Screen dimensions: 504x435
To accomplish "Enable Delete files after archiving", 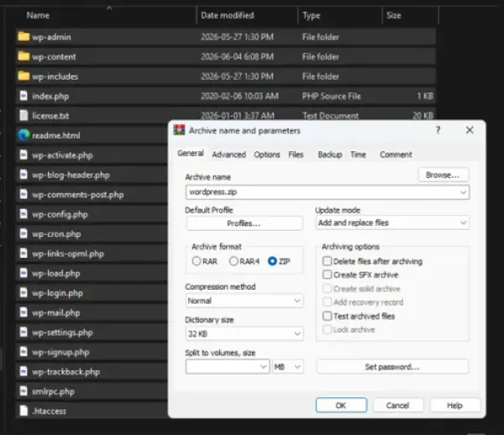I will coord(328,261).
